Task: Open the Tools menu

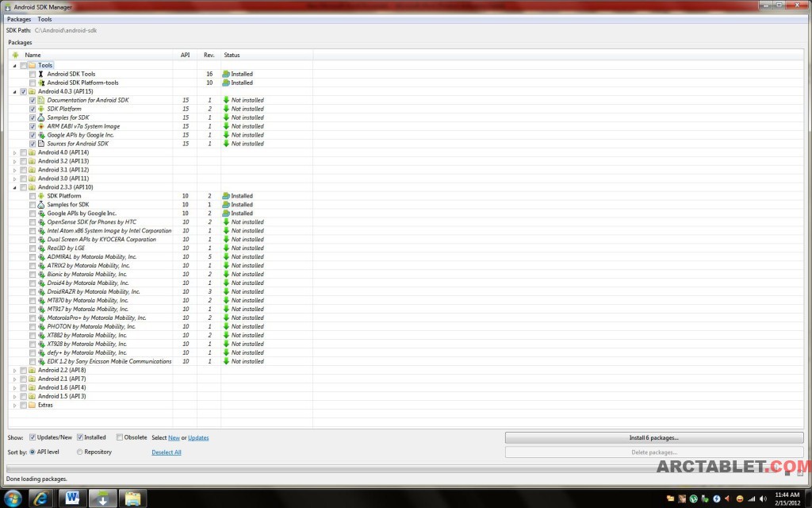Action: pos(44,19)
